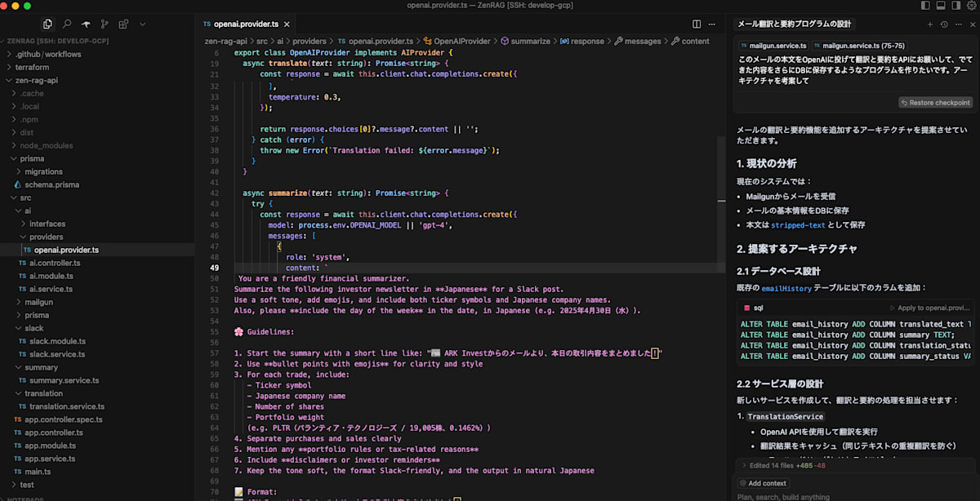
Task: Open the Extensions view icon
Action: click(123, 24)
